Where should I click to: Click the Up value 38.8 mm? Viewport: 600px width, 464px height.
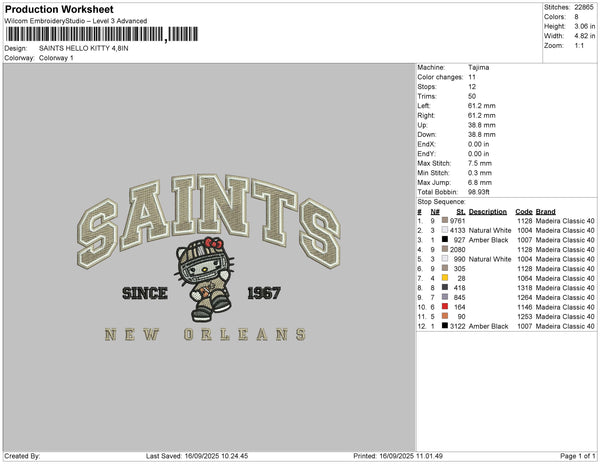point(481,125)
